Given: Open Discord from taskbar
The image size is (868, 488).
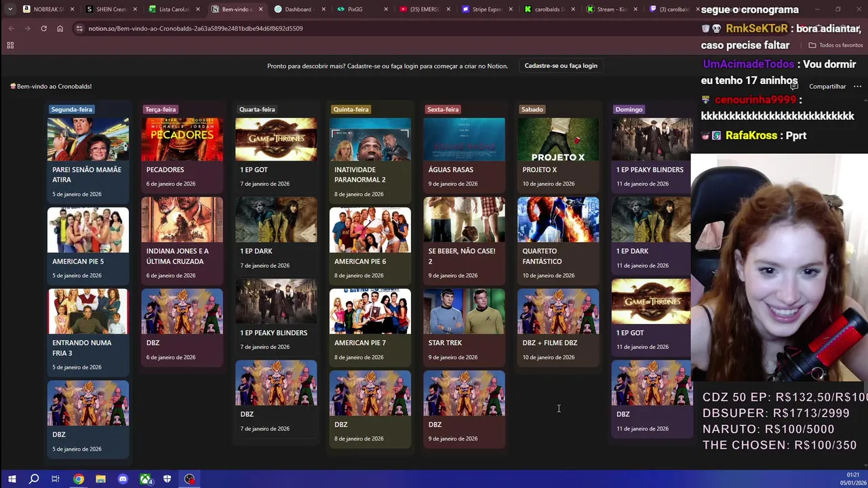Looking at the screenshot, I should (123, 479).
